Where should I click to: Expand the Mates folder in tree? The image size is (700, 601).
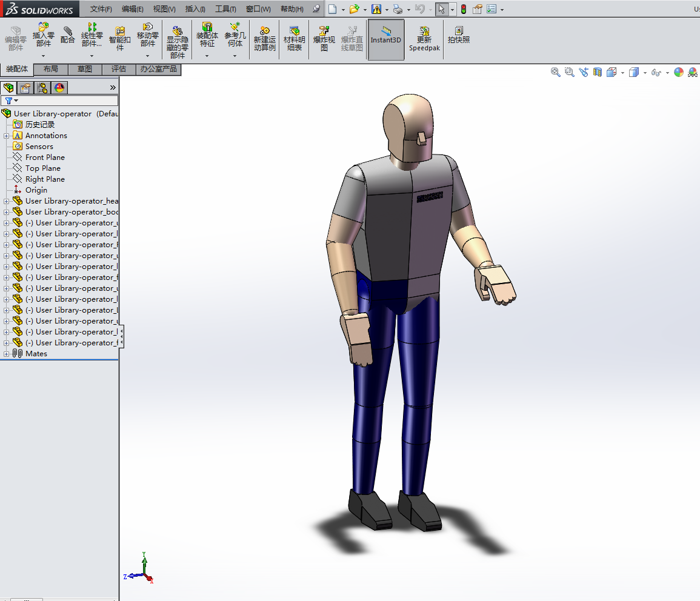(x=7, y=354)
